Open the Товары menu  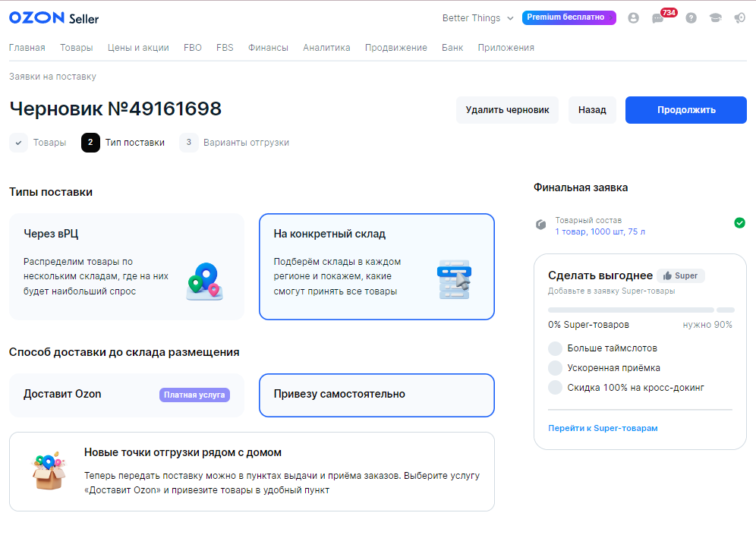tap(76, 48)
